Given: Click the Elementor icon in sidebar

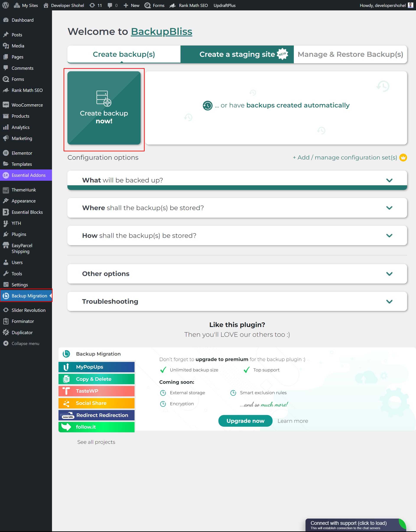Looking at the screenshot, I should pos(6,153).
